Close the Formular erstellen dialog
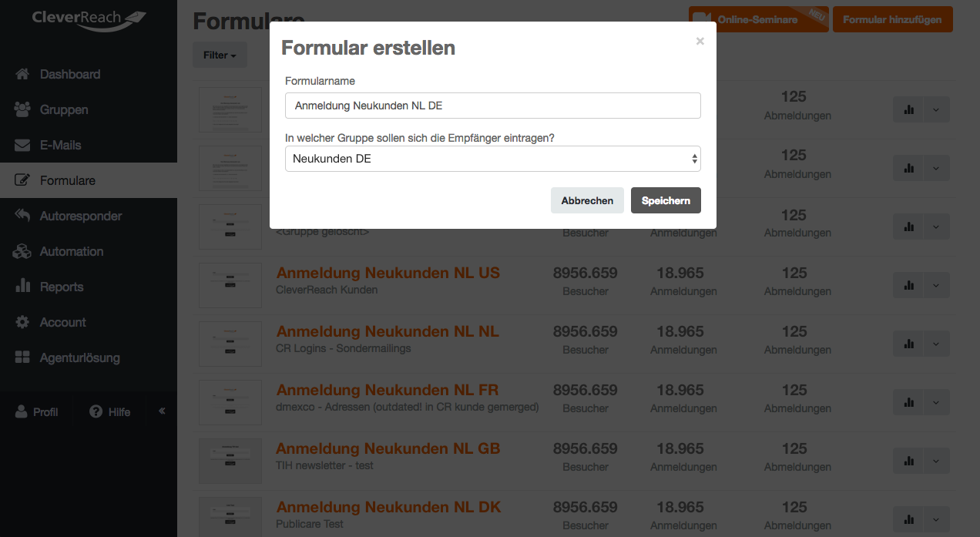 point(700,42)
